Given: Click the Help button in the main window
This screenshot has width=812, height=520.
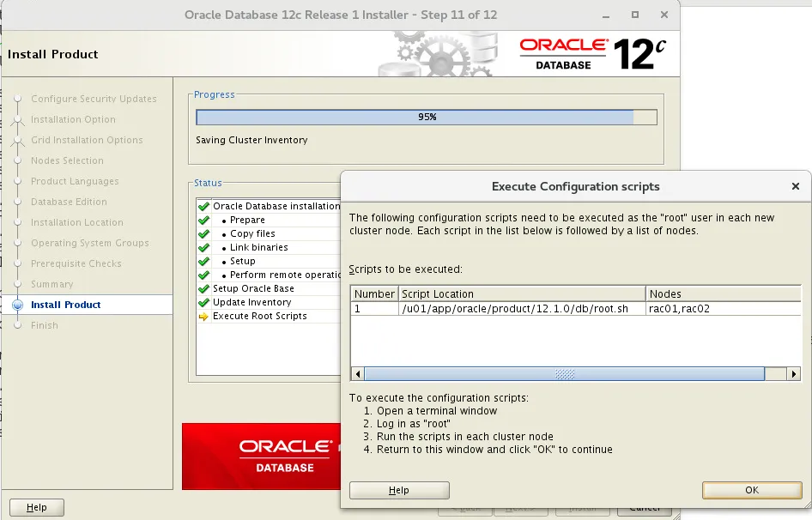Looking at the screenshot, I should click(36, 507).
